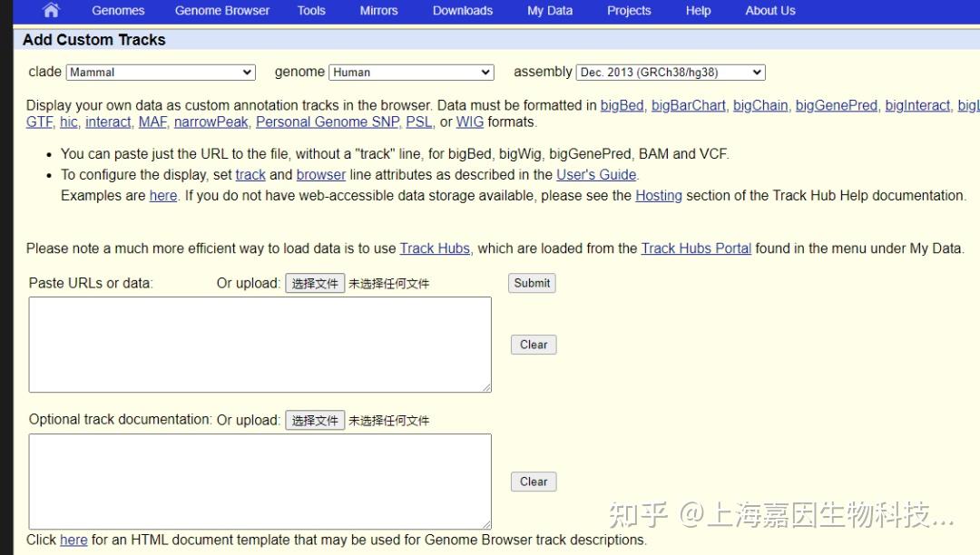Viewport: 980px width, 555px height.
Task: Click the Submit button
Action: pos(531,282)
